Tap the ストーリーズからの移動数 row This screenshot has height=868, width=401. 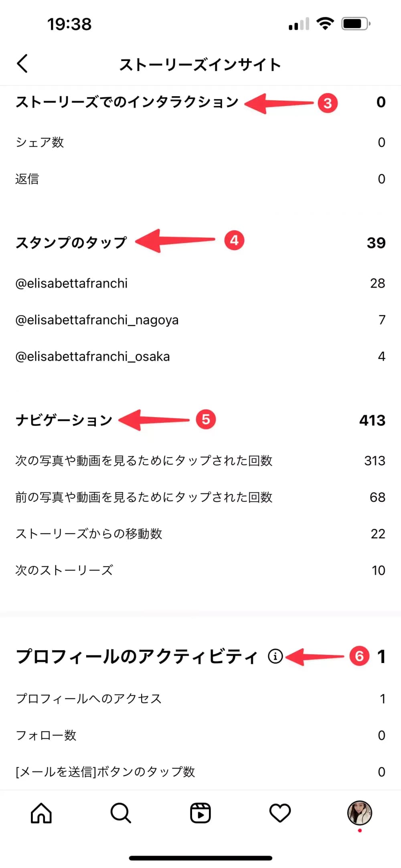coord(89,534)
